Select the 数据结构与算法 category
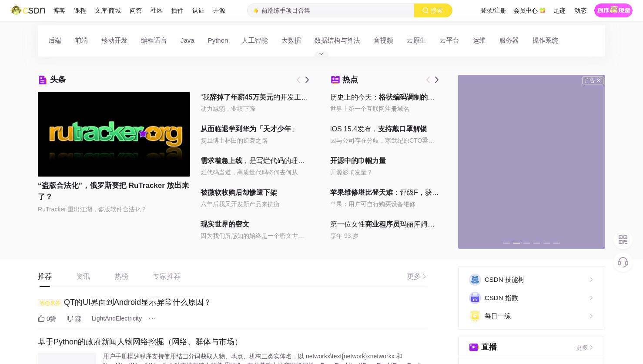Viewport: 643px width, 364px height. click(337, 40)
